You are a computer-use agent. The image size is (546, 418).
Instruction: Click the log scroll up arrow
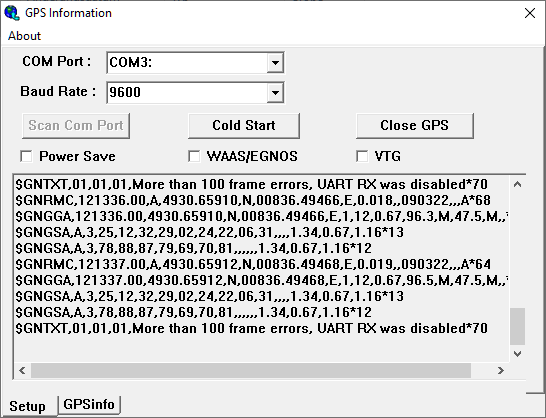point(517,184)
